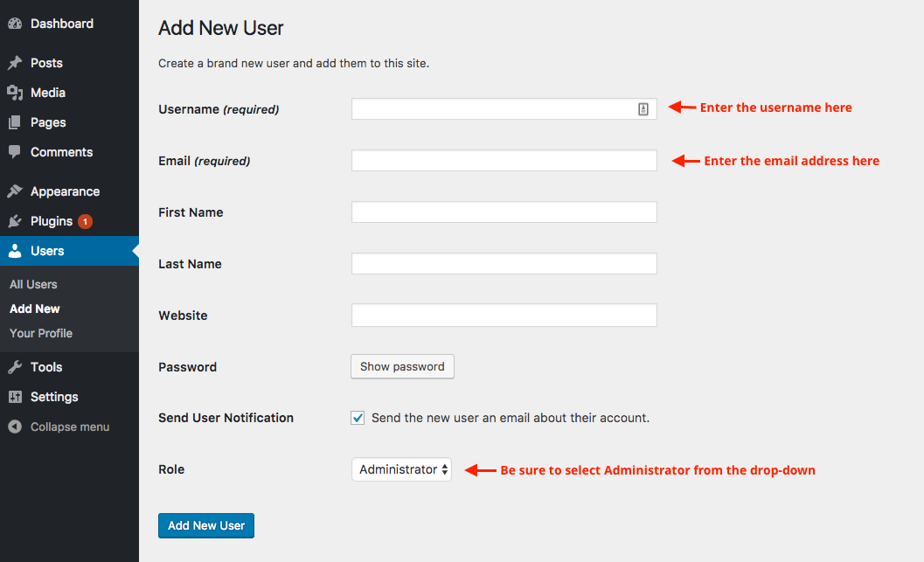
Task: Click the Email input field
Action: click(504, 161)
